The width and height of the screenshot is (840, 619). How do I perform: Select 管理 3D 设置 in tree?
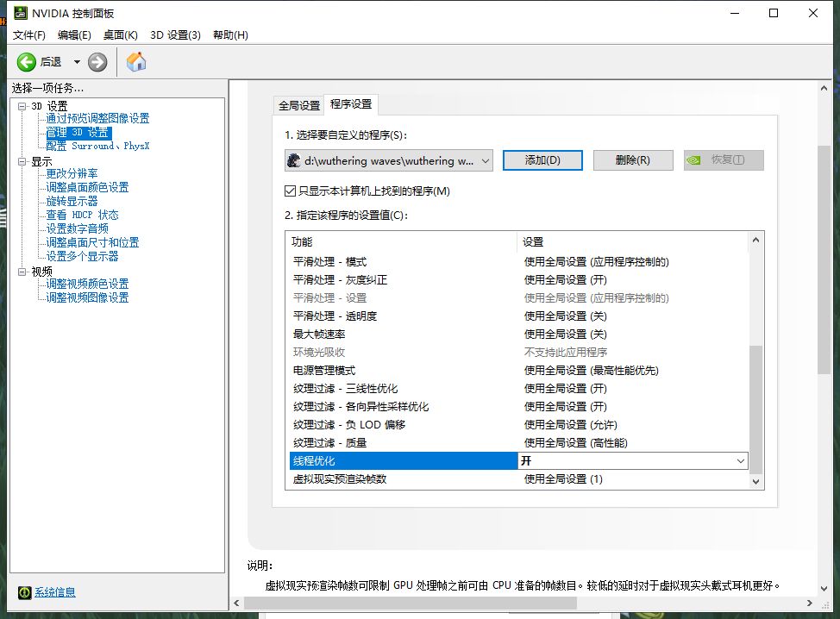78,132
